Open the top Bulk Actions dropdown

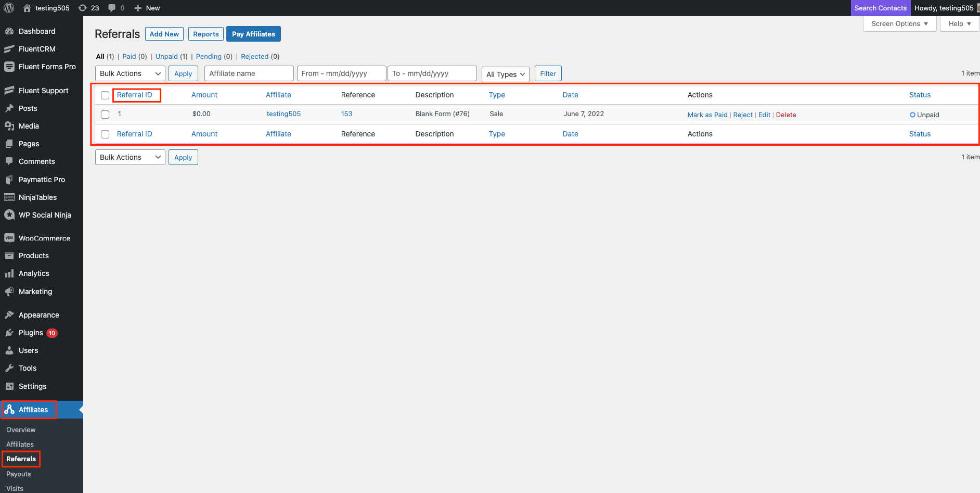point(130,73)
